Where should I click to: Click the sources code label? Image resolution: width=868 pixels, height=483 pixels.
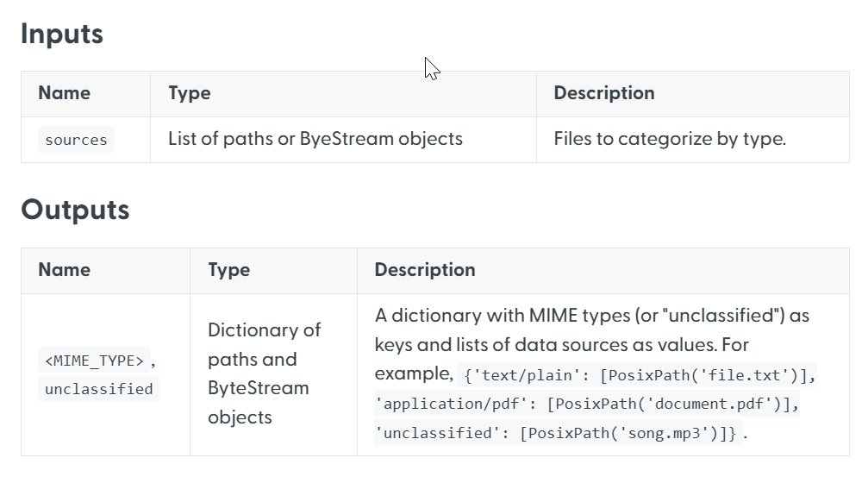pos(76,140)
